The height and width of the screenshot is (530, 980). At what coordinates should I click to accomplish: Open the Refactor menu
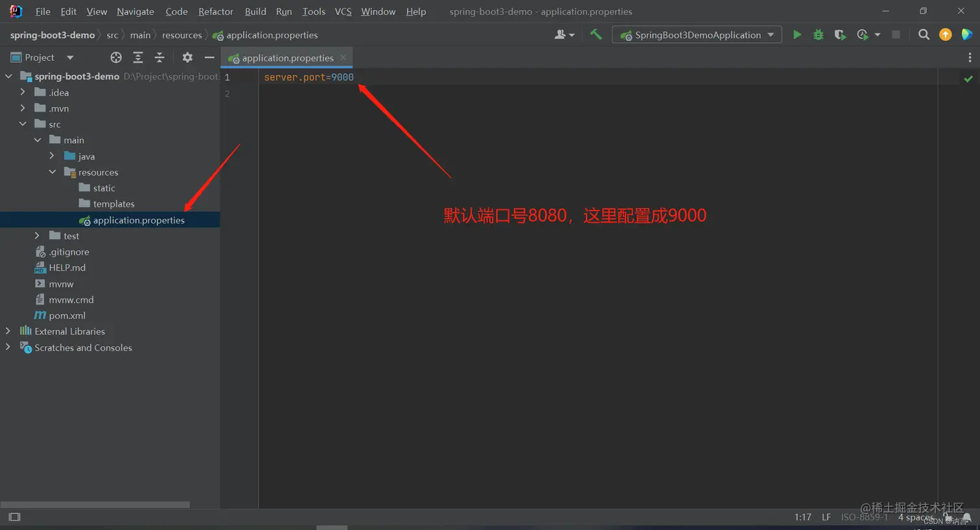(216, 12)
